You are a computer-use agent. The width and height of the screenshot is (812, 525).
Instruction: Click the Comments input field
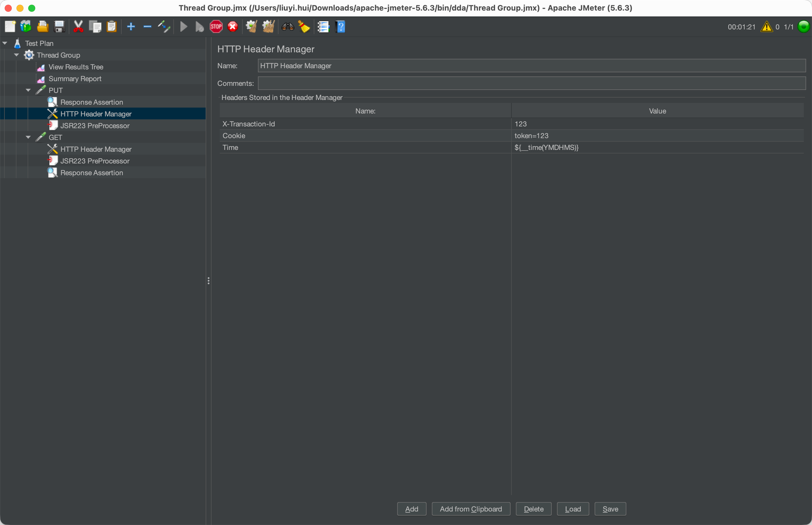tap(531, 83)
